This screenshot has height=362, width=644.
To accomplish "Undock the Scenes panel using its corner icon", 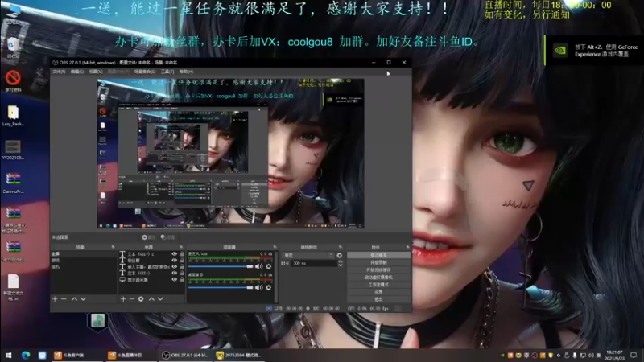I will [113, 247].
